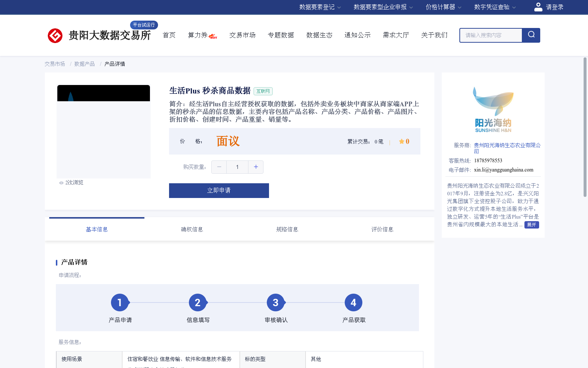Click 数据产品 breadcrumb link
This screenshot has height=368, width=588.
[x=85, y=64]
